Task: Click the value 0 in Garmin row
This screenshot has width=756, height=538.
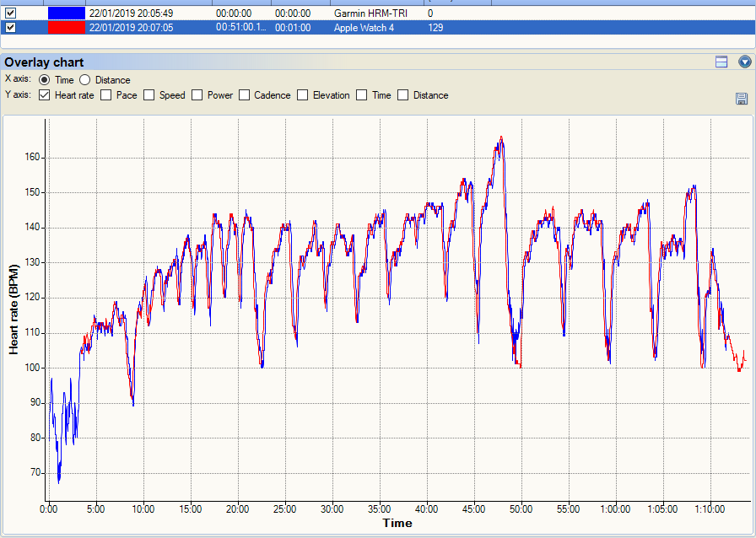Action: coord(430,13)
